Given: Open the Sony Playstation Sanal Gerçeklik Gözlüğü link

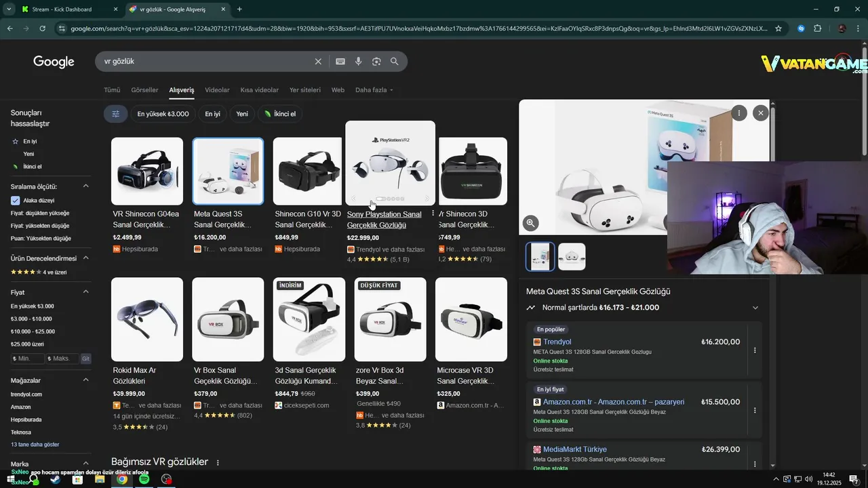Looking at the screenshot, I should [384, 220].
